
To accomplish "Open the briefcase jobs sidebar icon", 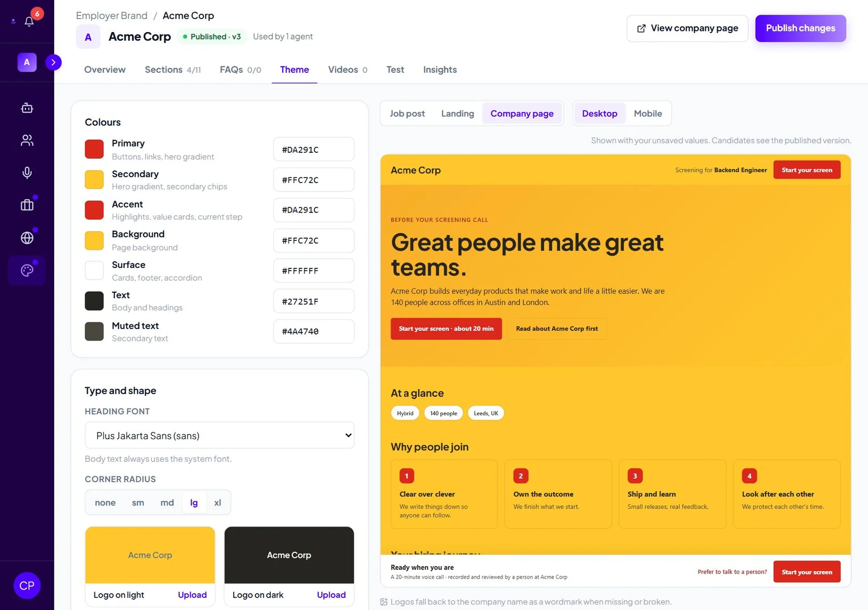I will click(27, 205).
